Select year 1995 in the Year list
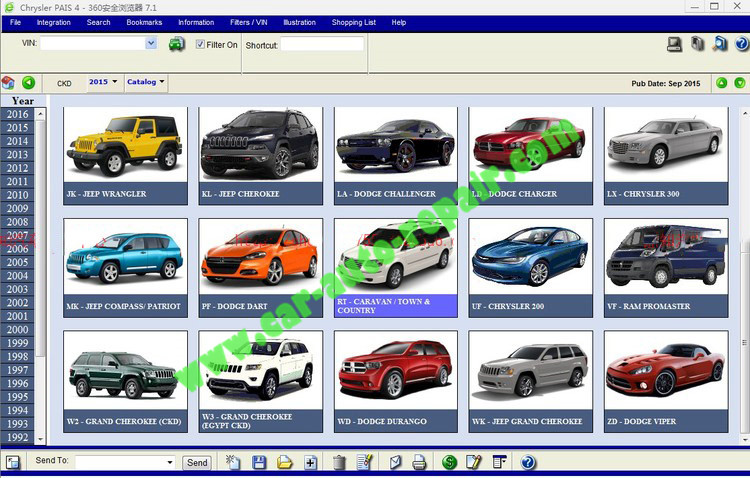750x478 pixels. coord(18,397)
